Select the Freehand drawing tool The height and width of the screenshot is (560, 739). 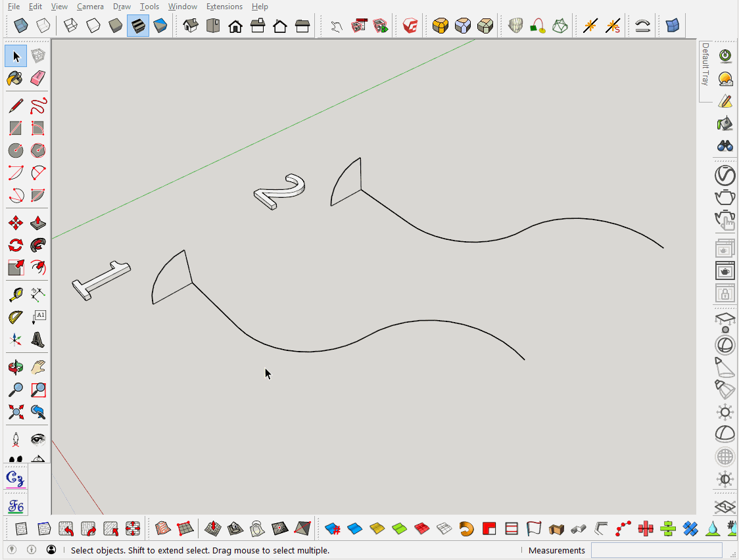coord(37,106)
